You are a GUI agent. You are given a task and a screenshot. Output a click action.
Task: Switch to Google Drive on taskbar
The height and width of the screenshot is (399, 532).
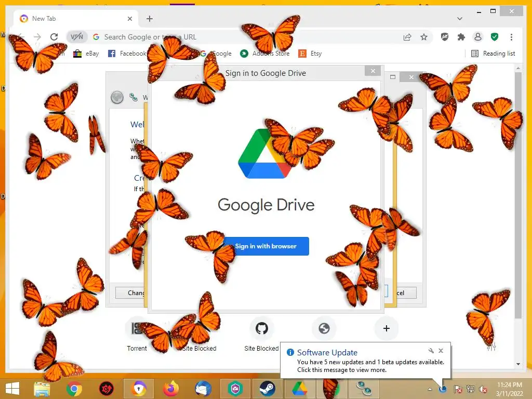coord(300,389)
